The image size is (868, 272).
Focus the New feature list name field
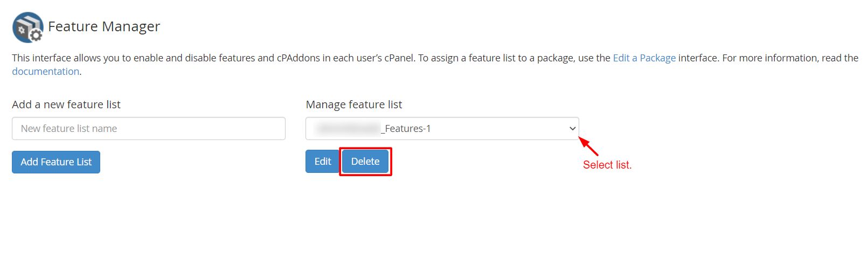click(149, 129)
